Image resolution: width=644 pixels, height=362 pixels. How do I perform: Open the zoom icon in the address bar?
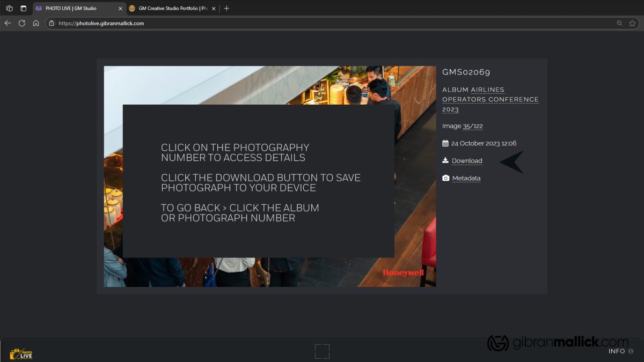click(x=620, y=23)
